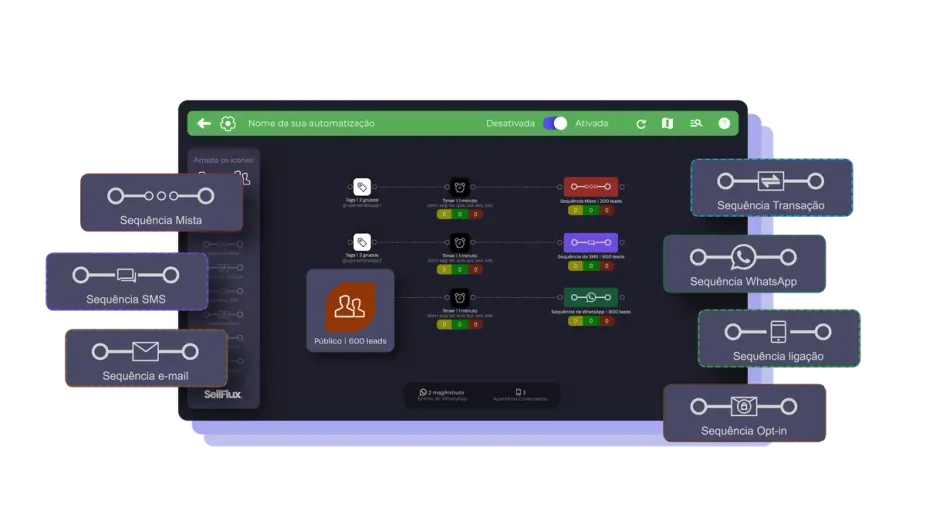Click the Desativada label beside the switch
926x521 pixels.
click(x=510, y=124)
